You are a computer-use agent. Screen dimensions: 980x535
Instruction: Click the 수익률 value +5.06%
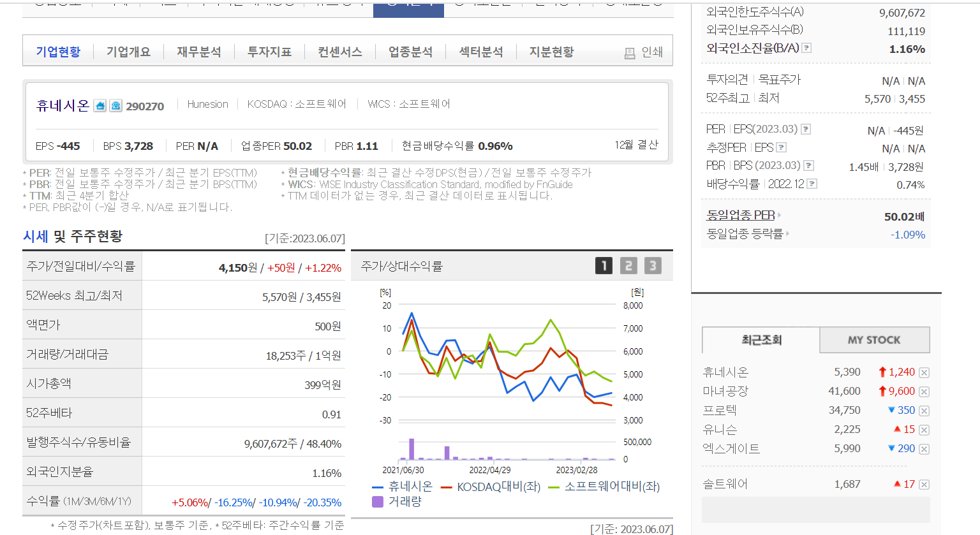pos(190,502)
